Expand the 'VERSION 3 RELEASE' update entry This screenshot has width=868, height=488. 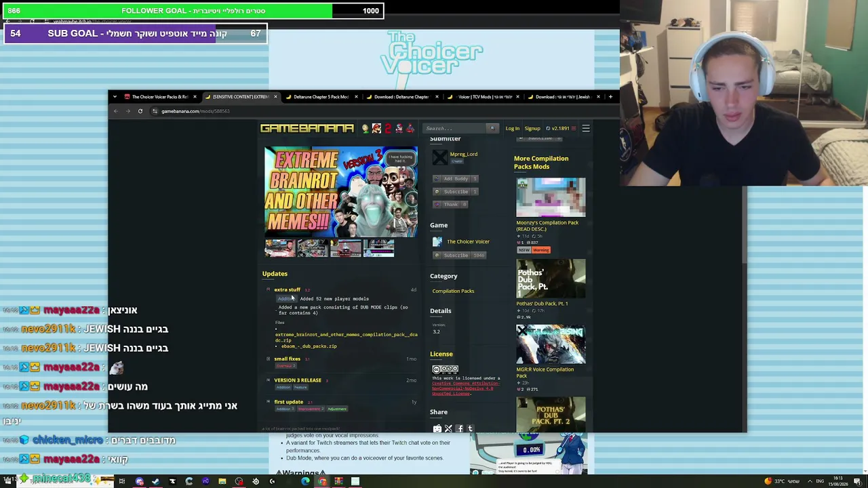point(268,380)
